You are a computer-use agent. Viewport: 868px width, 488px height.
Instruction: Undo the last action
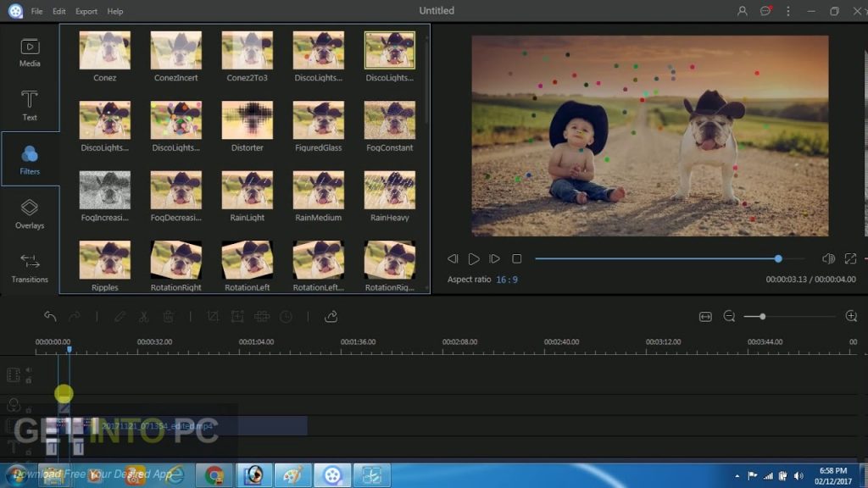[50, 317]
